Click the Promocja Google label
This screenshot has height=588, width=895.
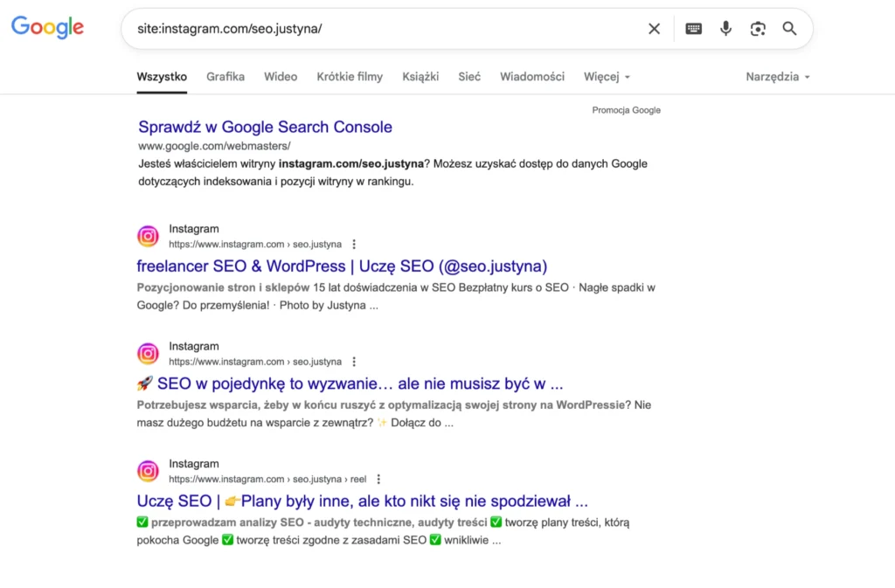[626, 110]
